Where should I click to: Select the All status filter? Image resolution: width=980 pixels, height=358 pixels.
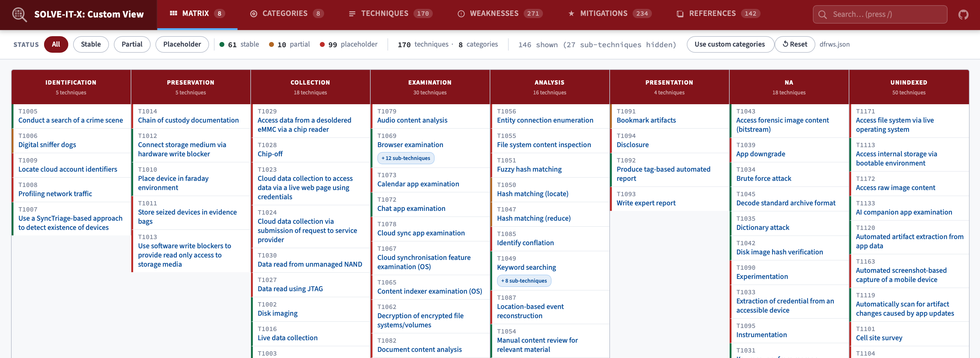tap(56, 44)
